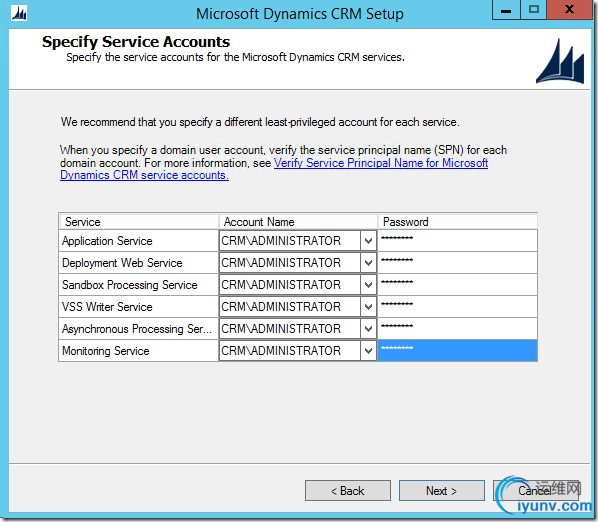
Task: Select the Asynchronous Processing Ser... row label
Action: tap(137, 329)
